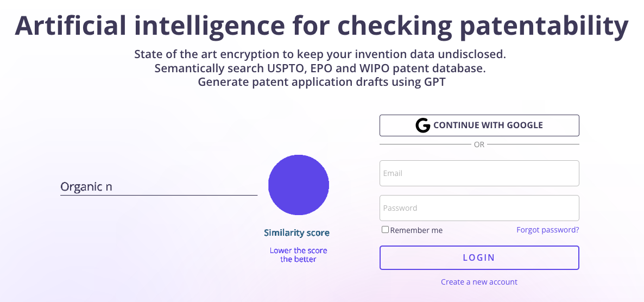
Task: Click the Semantically search USPTO, EPO and WIPO line
Action: click(320, 68)
